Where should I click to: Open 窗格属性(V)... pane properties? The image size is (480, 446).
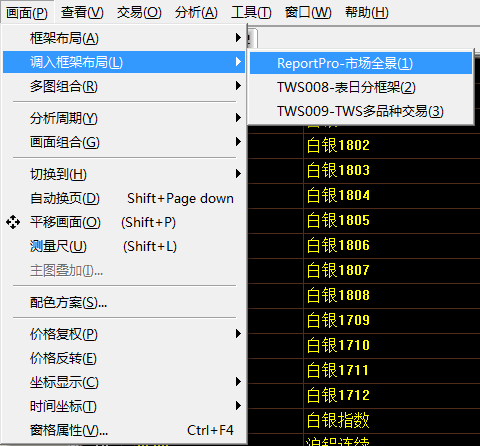click(x=124, y=430)
